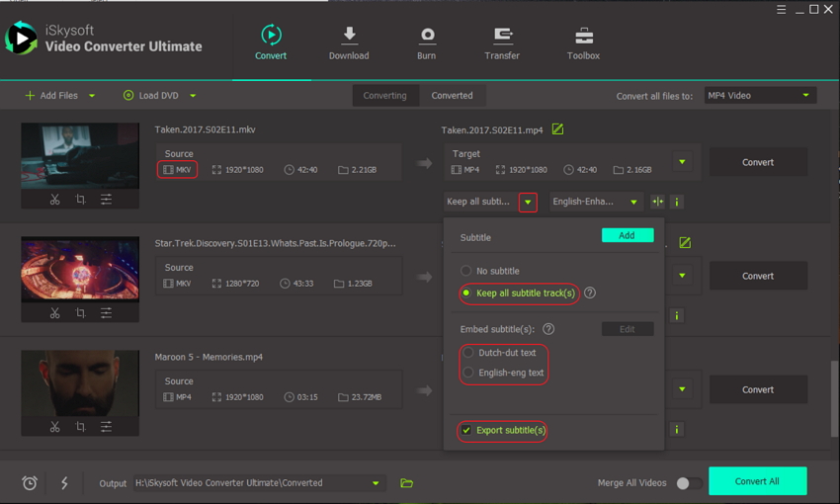The width and height of the screenshot is (840, 504).
Task: Switch to the Converted tab
Action: [x=452, y=96]
